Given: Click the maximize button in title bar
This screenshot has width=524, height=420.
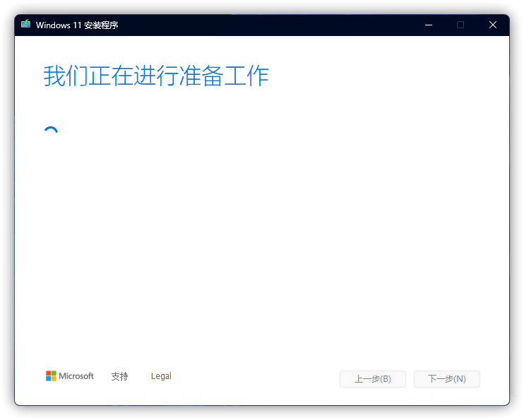Looking at the screenshot, I should click(460, 25).
